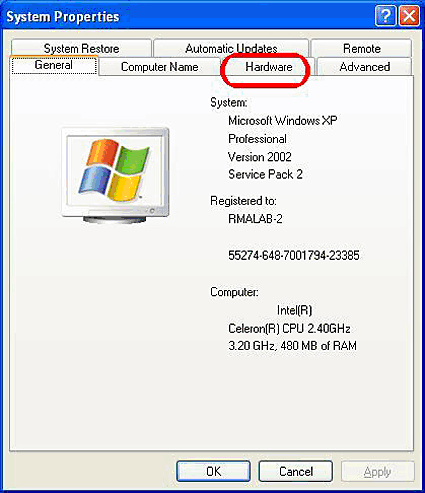Select the General tab
Viewport: 425px width, 493px height.
(x=54, y=65)
